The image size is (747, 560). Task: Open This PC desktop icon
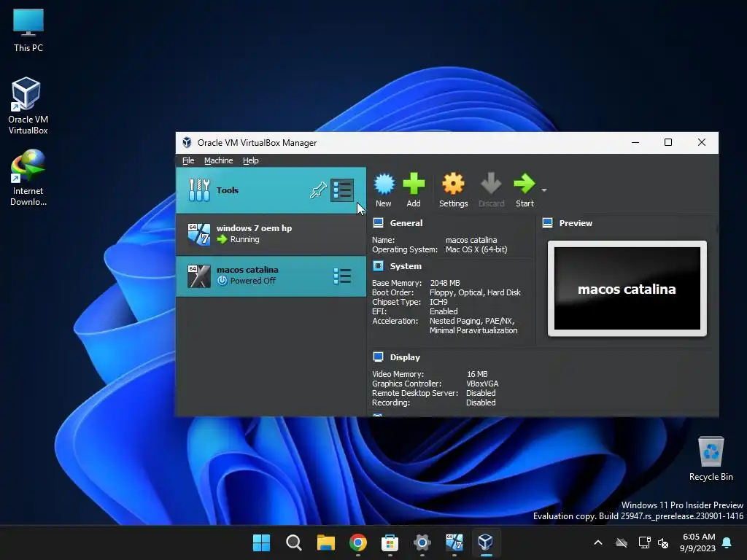tap(28, 30)
